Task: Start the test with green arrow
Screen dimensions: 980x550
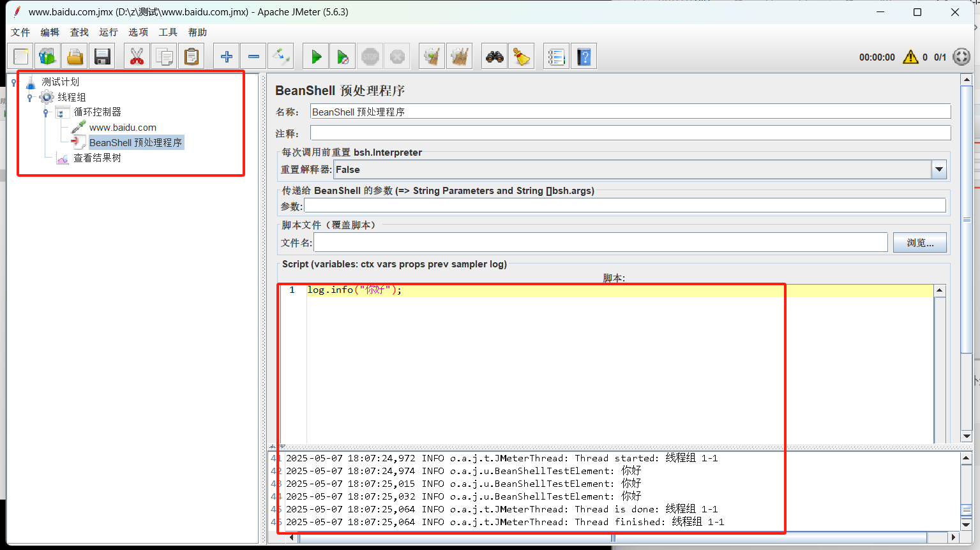Action: pos(316,57)
